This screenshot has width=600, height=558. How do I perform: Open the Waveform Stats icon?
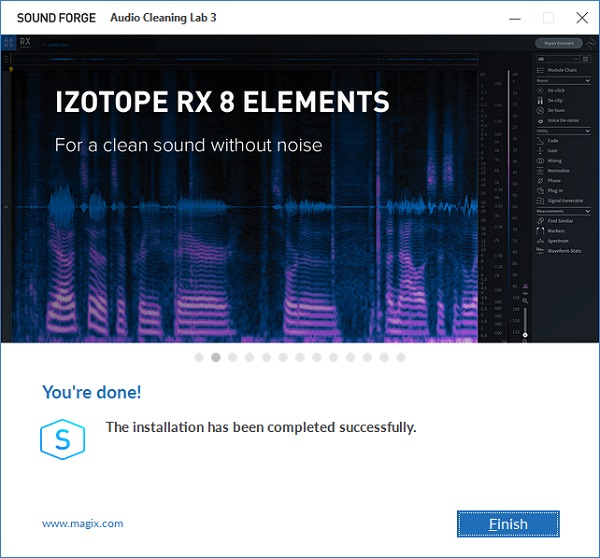tap(540, 250)
